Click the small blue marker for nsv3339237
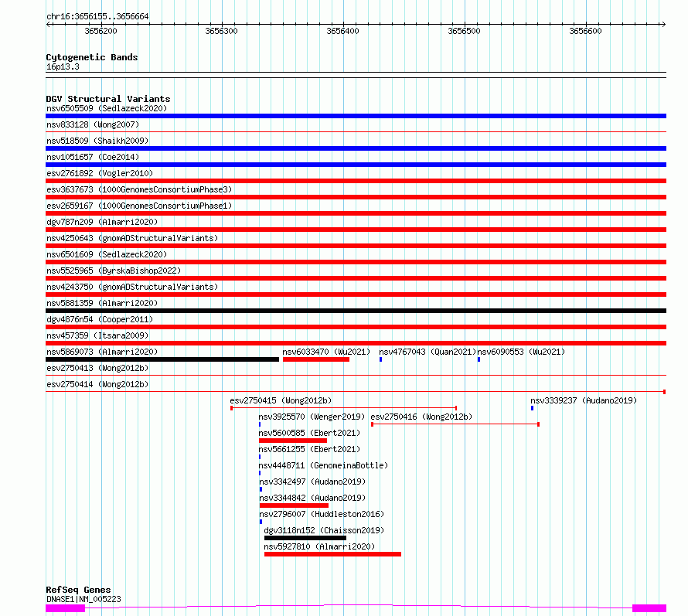Image resolution: width=688 pixels, height=616 pixels. click(533, 408)
